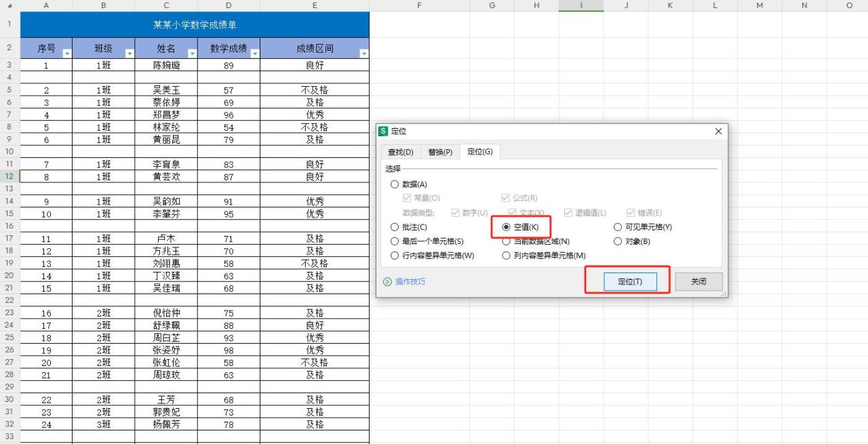Select column B header
The height and width of the screenshot is (444, 868).
(x=103, y=5)
